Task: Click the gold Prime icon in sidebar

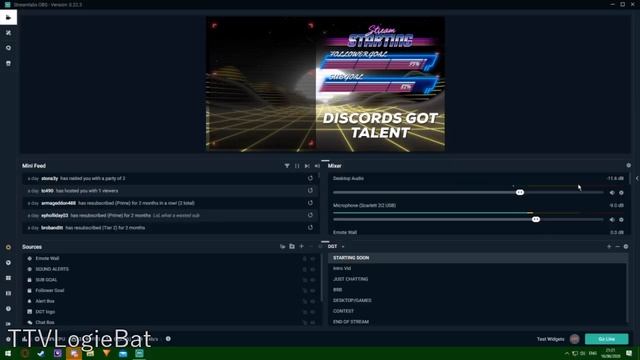Action: [8, 247]
